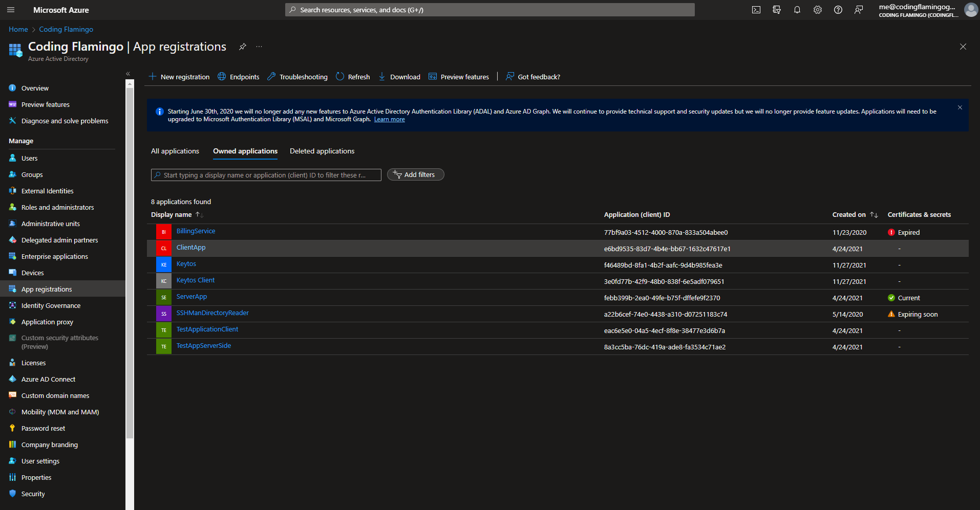Open the Keytos Client application
The image size is (980, 510).
point(196,280)
